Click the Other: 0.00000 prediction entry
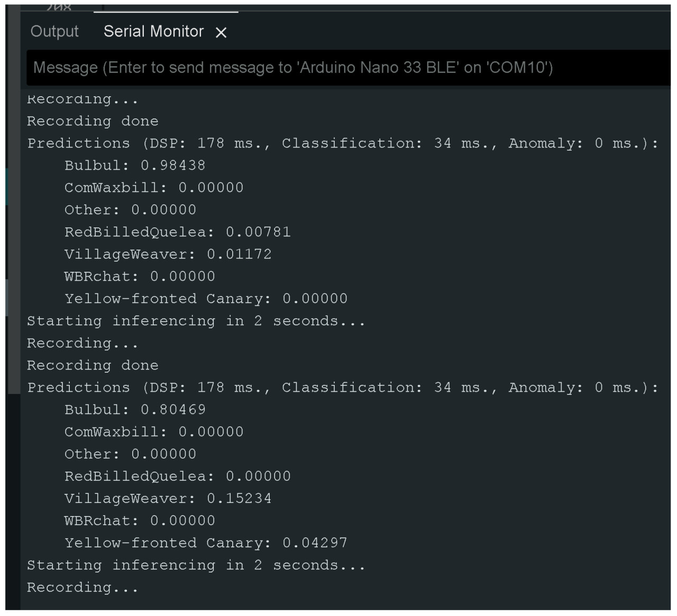 click(130, 209)
